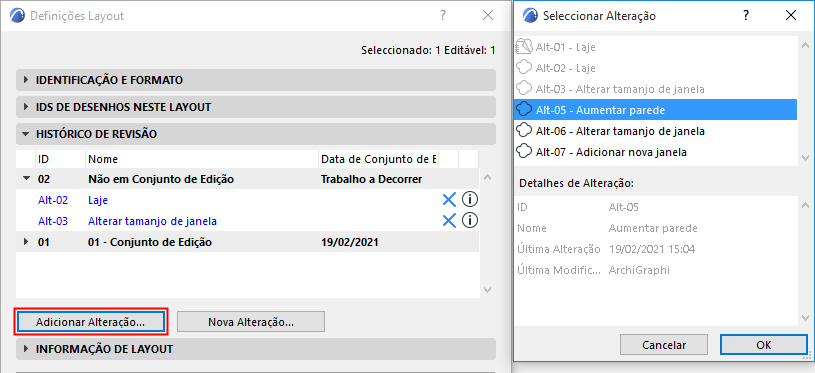Collapse Histórico de Revisão panel
This screenshot has width=815, height=373.
click(x=256, y=134)
